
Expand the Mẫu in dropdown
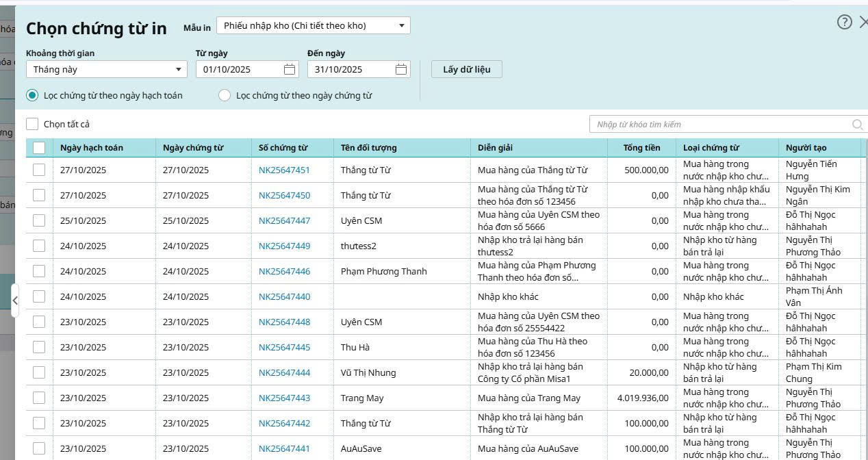[x=402, y=26]
